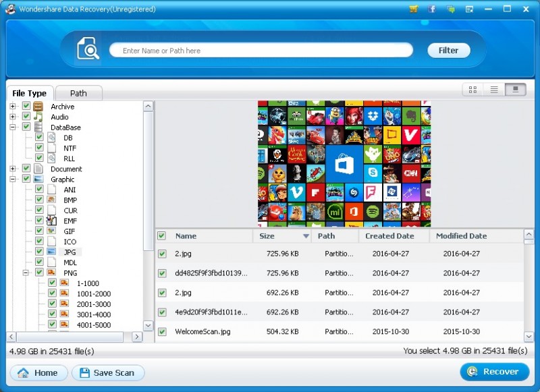Toggle the select-all checkbox in Name header
This screenshot has width=540, height=392.
point(161,236)
